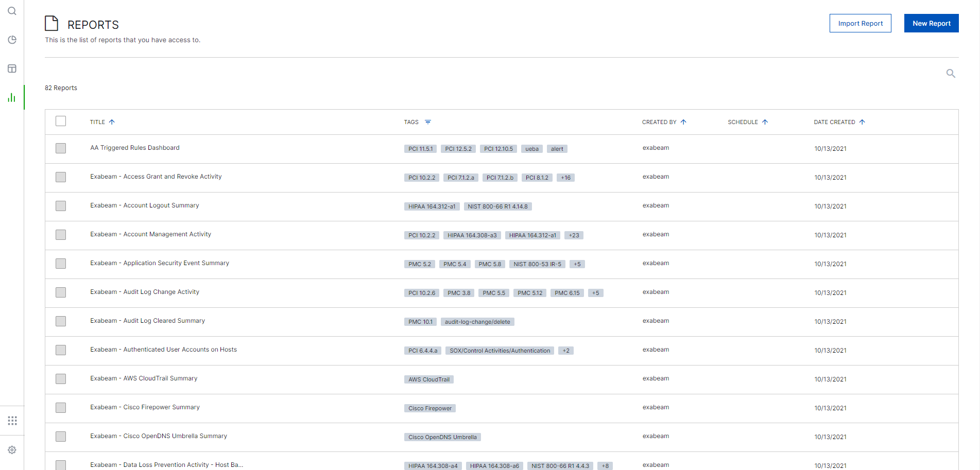Image resolution: width=980 pixels, height=470 pixels.
Task: Sort by Created By arrow icon
Action: pos(683,122)
